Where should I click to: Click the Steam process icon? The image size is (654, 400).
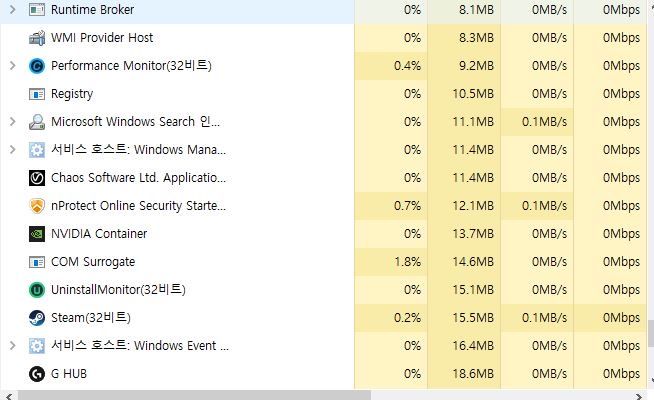(x=37, y=318)
